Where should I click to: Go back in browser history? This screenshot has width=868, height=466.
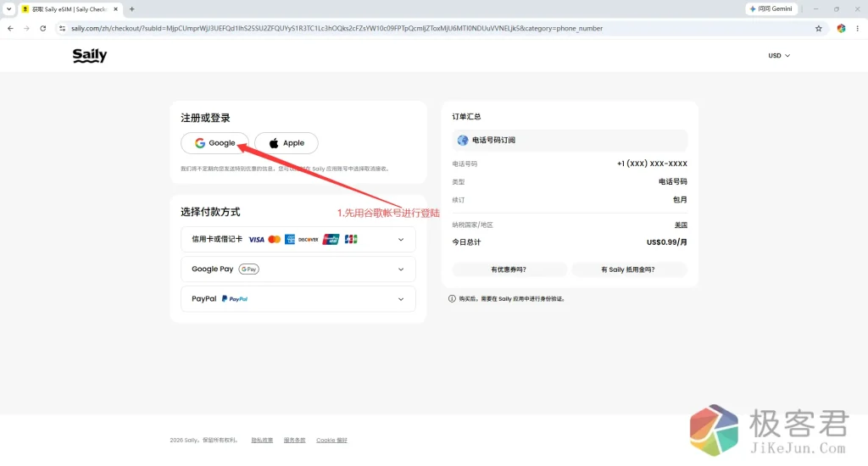pyautogui.click(x=10, y=28)
